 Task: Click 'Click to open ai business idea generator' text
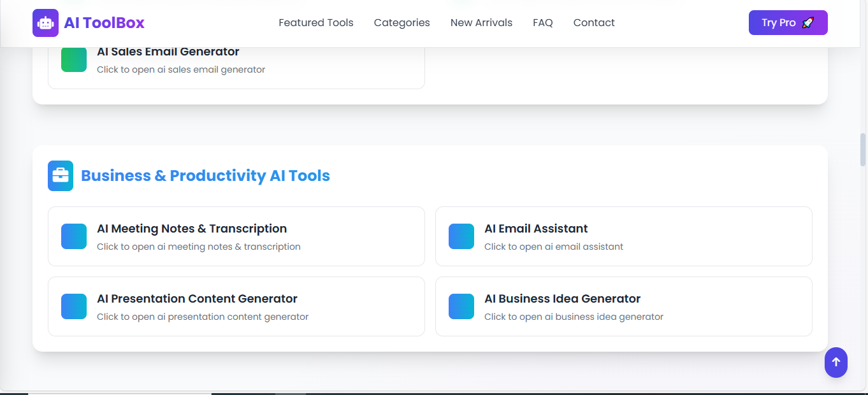click(x=574, y=317)
